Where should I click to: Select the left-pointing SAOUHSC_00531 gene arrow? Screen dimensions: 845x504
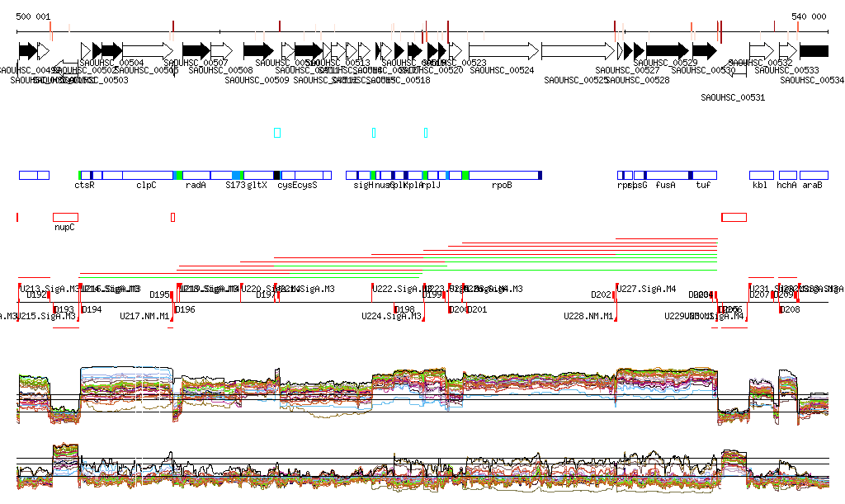pos(739,71)
